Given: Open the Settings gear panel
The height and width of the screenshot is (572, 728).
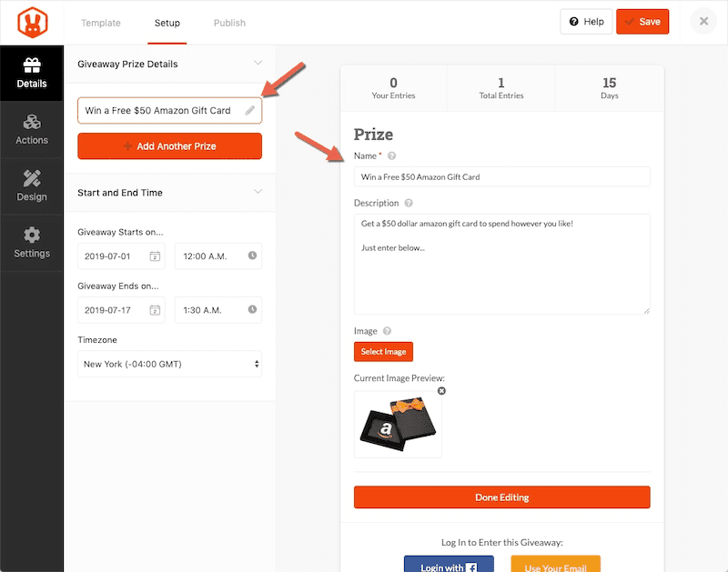Looking at the screenshot, I should (x=32, y=242).
